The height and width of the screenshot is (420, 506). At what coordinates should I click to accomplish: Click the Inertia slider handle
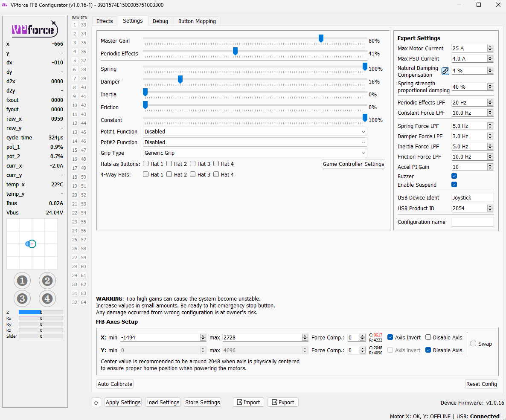145,92
